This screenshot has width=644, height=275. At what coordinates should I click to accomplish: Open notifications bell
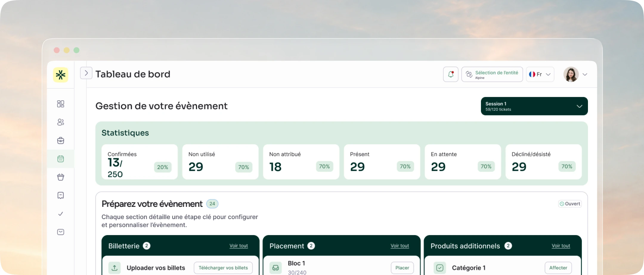(451, 74)
